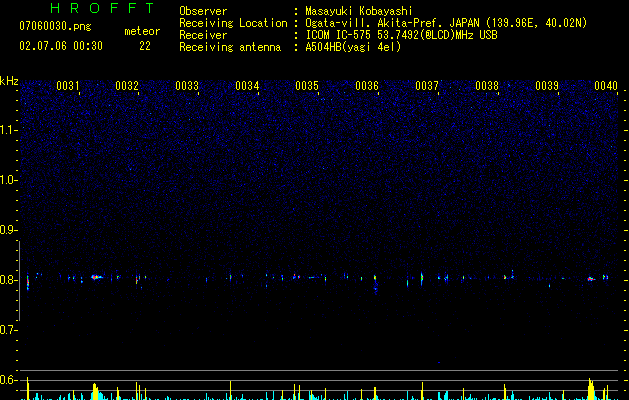Image resolution: width=629 pixels, height=400 pixels.
Task: Click the bright meteor echo before 0040
Action: [590, 279]
